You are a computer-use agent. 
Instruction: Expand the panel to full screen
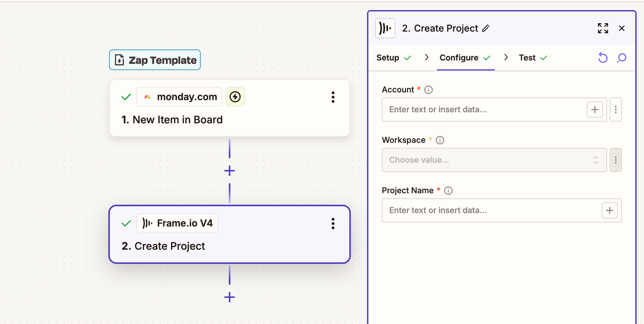pyautogui.click(x=603, y=28)
